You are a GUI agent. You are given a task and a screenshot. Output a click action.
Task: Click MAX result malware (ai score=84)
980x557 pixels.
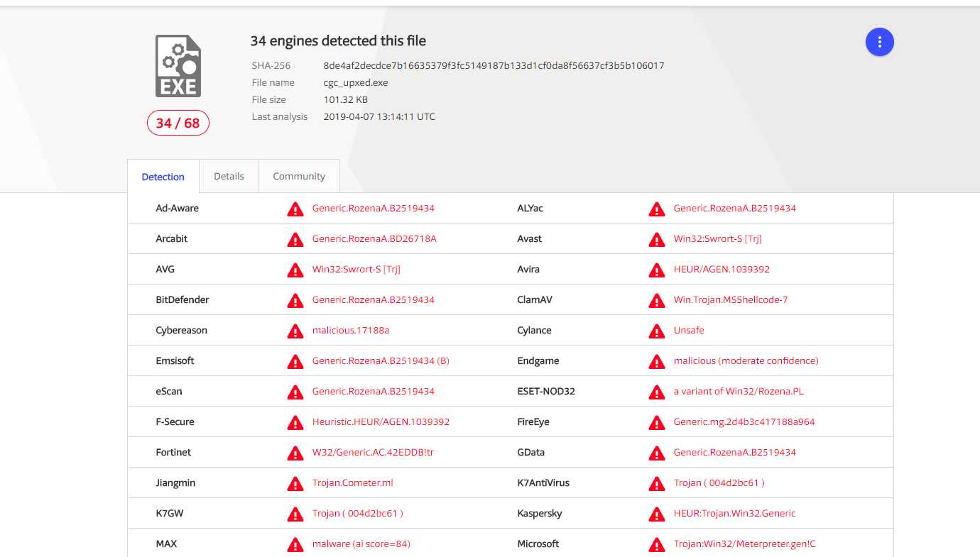pyautogui.click(x=361, y=544)
